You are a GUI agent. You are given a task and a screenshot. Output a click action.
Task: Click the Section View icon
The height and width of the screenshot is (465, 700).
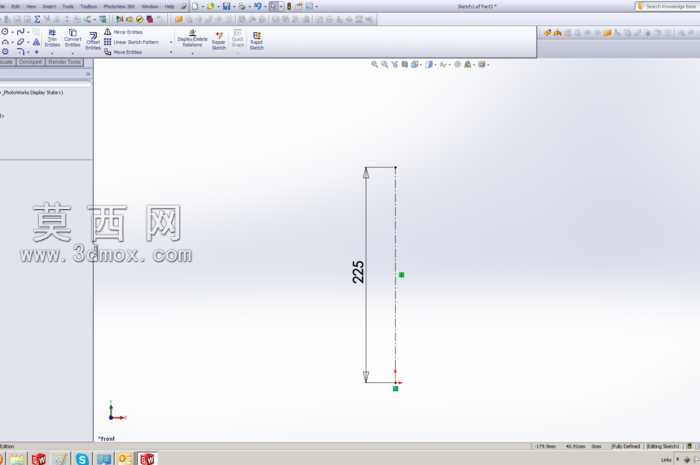click(x=404, y=65)
